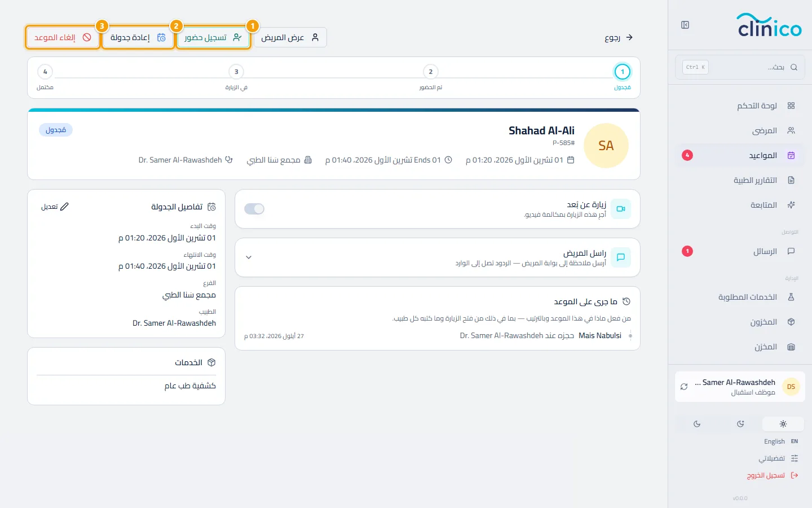The image size is (812, 508).
Task: Click the clock icon by Ends time
Action: [448, 160]
